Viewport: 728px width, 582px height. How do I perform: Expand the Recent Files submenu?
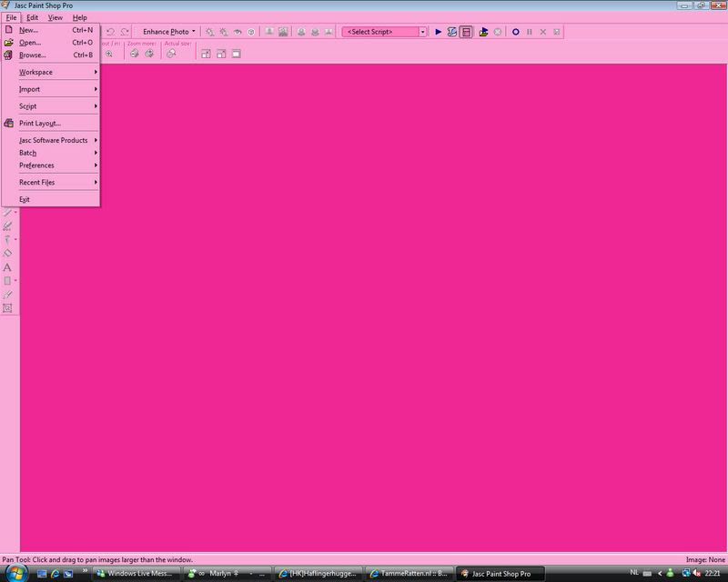[x=51, y=183]
